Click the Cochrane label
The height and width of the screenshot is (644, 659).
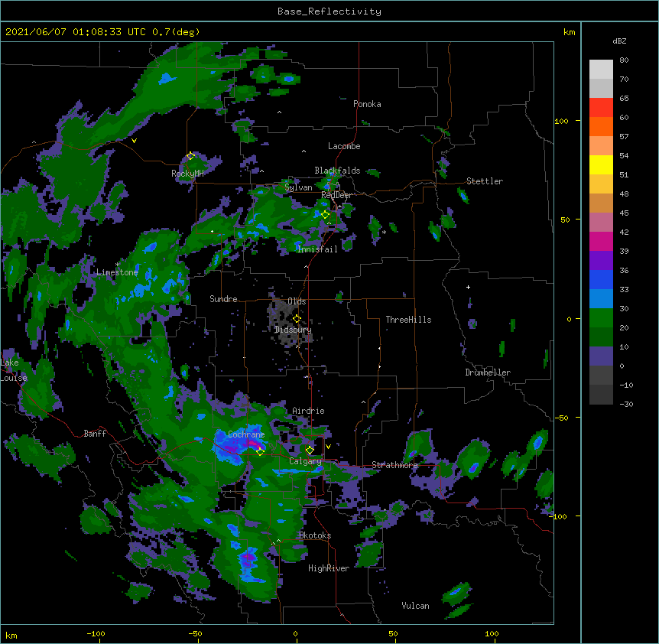coord(246,434)
